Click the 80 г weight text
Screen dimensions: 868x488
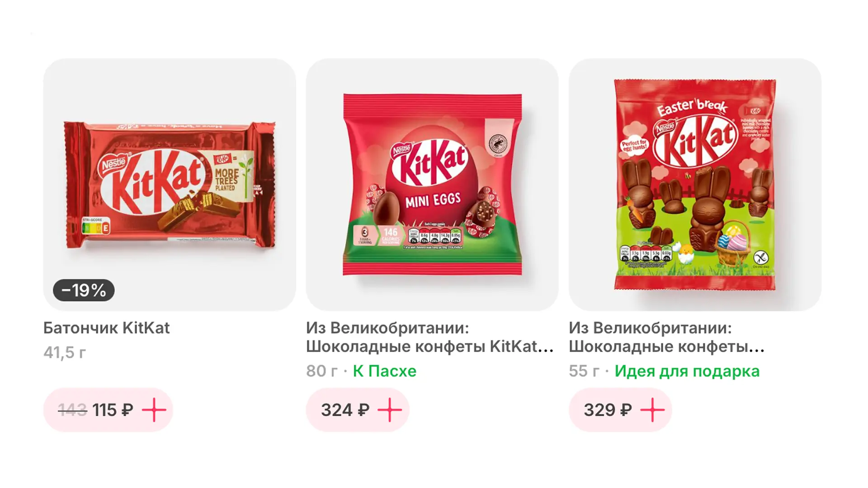[321, 371]
